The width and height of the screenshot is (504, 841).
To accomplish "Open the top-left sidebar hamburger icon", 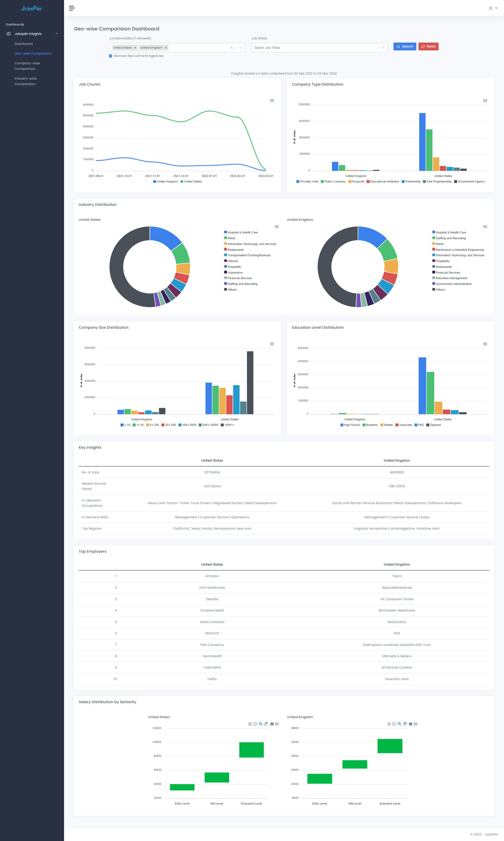I will [x=72, y=8].
